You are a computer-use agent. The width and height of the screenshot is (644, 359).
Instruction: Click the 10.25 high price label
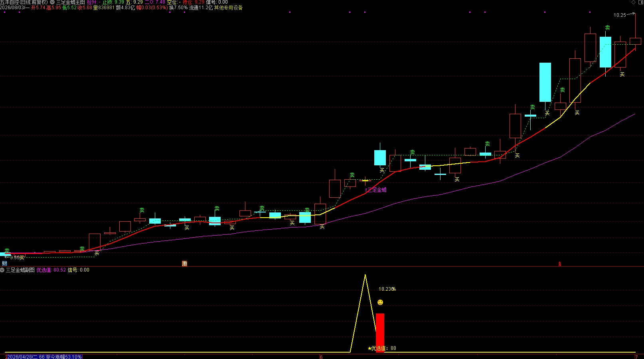(x=620, y=15)
